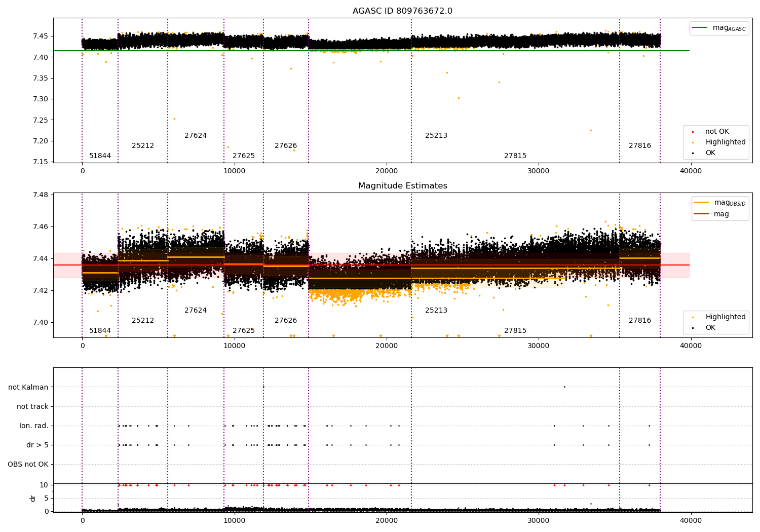Image resolution: width=760 pixels, height=532 pixels.
Task: Click obsid 27625 in the Magnitude Estimates plot
Action: [244, 331]
